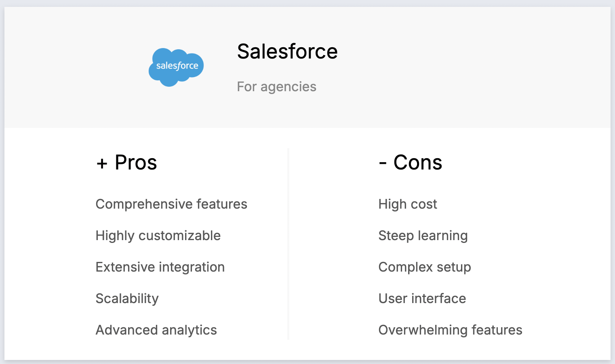This screenshot has width=615, height=364.
Task: Select 'Highly customizable' pro item
Action: click(x=158, y=236)
